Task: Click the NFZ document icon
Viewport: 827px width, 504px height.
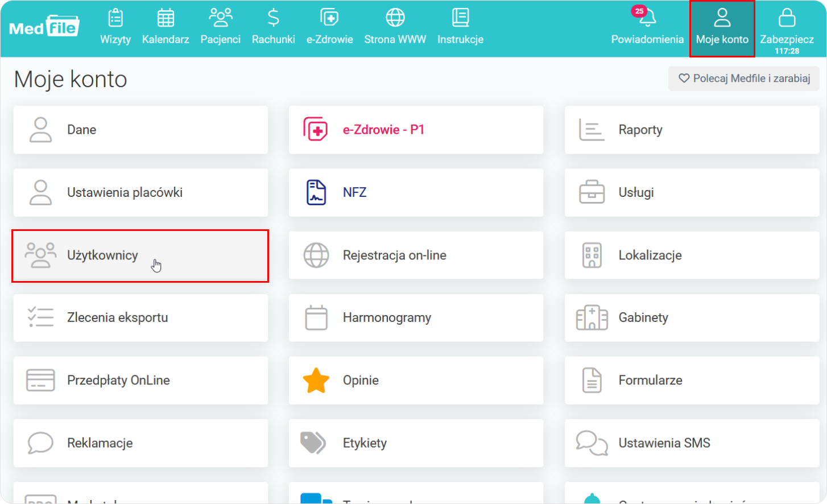Action: pyautogui.click(x=316, y=192)
